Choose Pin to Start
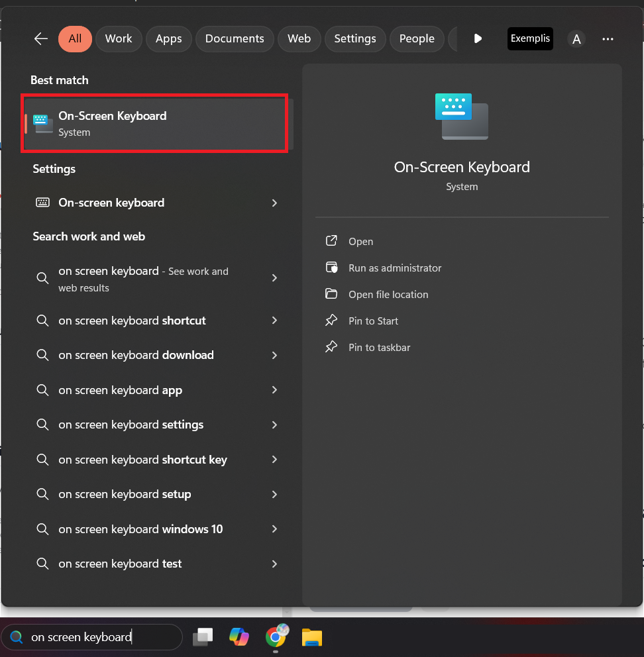The image size is (644, 657). point(373,321)
